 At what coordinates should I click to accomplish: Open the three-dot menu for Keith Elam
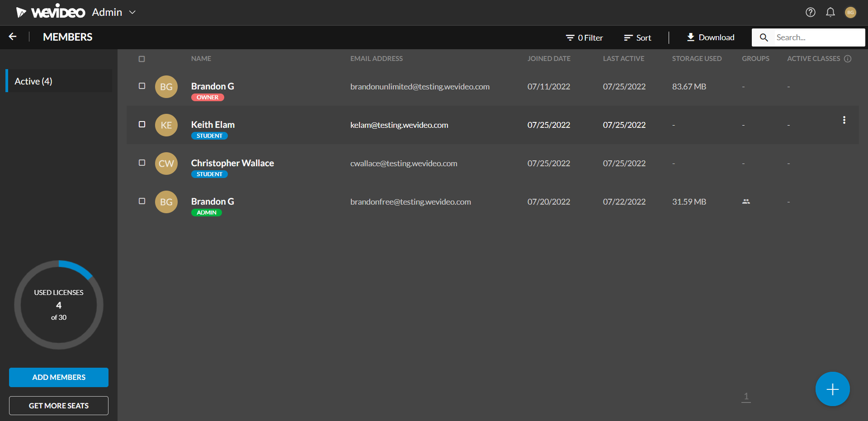[844, 120]
